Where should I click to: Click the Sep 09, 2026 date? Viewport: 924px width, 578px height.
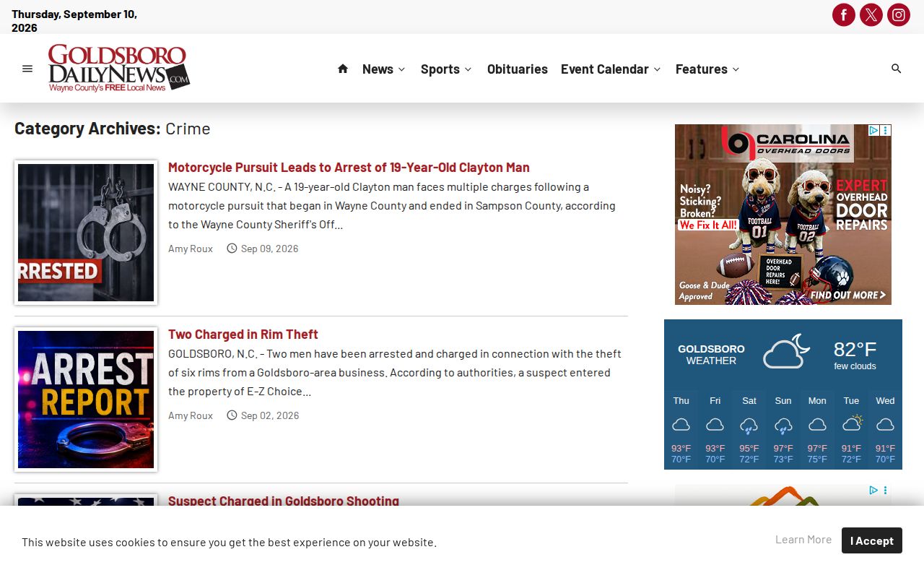[269, 249]
